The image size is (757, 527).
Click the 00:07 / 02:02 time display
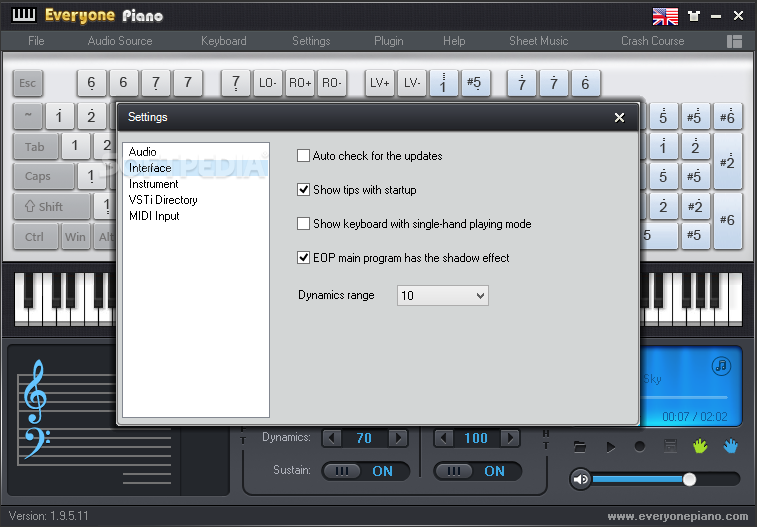[x=695, y=416]
